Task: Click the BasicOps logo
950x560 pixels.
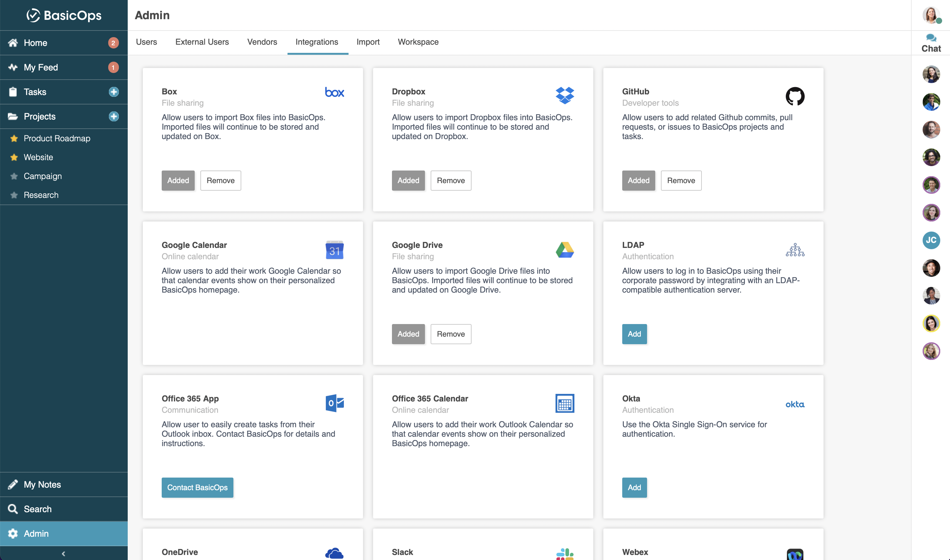Action: point(64,15)
